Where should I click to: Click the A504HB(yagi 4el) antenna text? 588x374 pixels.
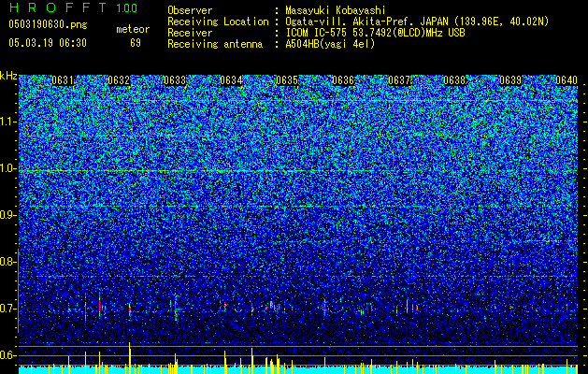tap(330, 44)
